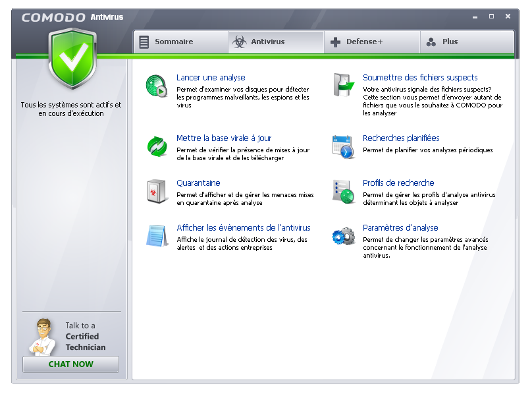Viewport: 532px width, 400px height.
Task: Click Mettre la base virale à jour
Action: (224, 138)
